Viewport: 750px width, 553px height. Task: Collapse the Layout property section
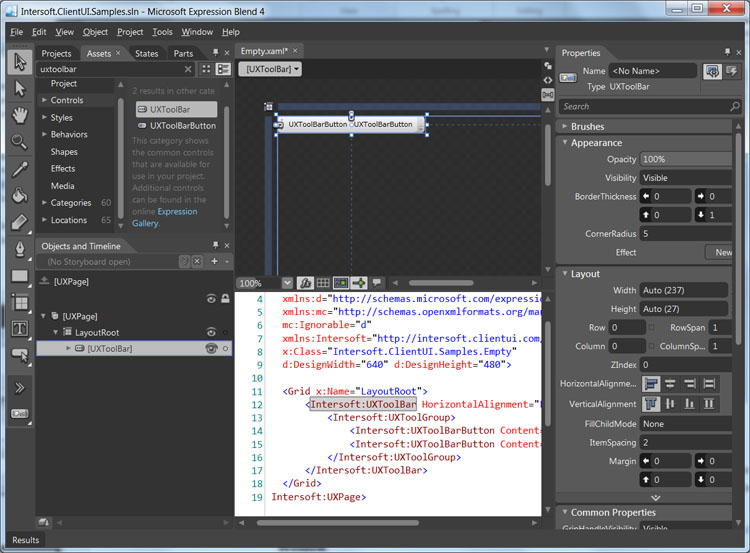pos(565,274)
